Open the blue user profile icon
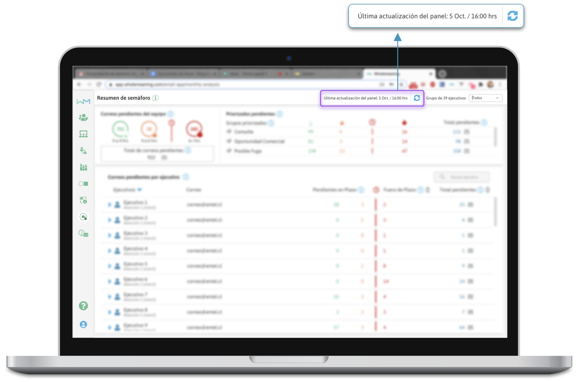 click(83, 324)
